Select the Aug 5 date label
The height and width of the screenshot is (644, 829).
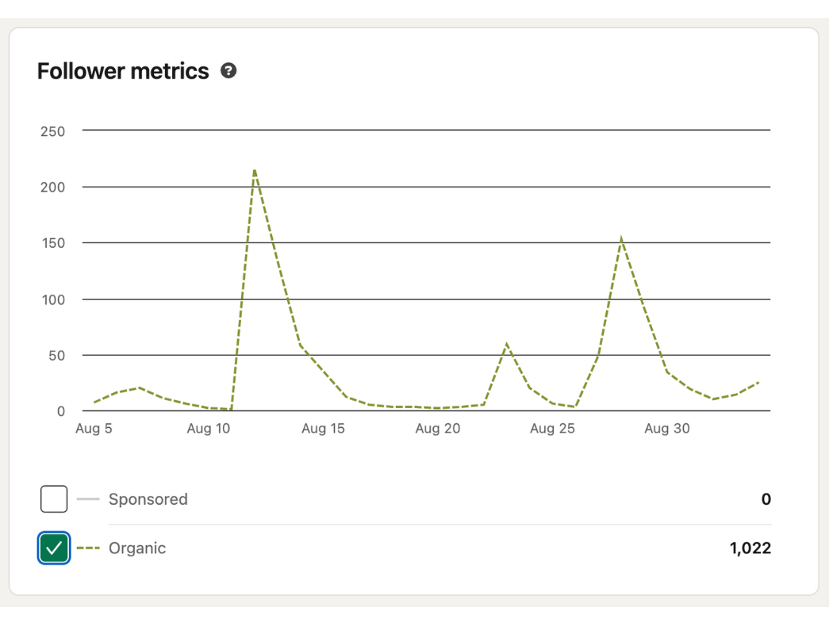point(94,429)
